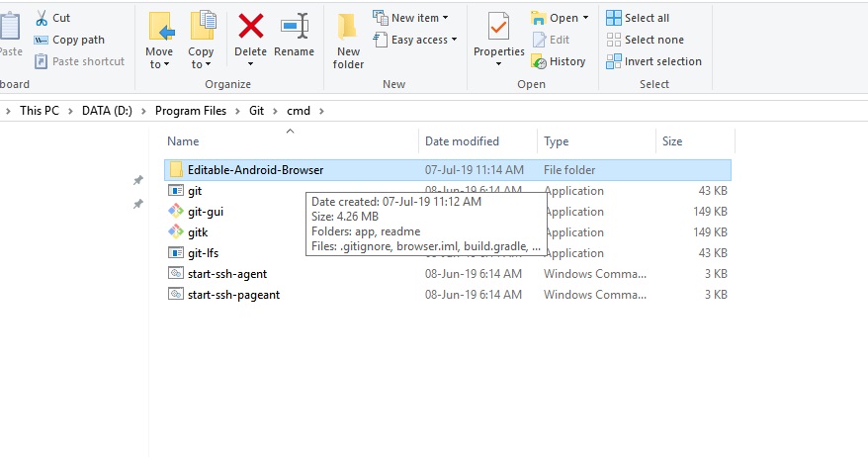
Task: Sort by Date modified column
Action: point(462,141)
